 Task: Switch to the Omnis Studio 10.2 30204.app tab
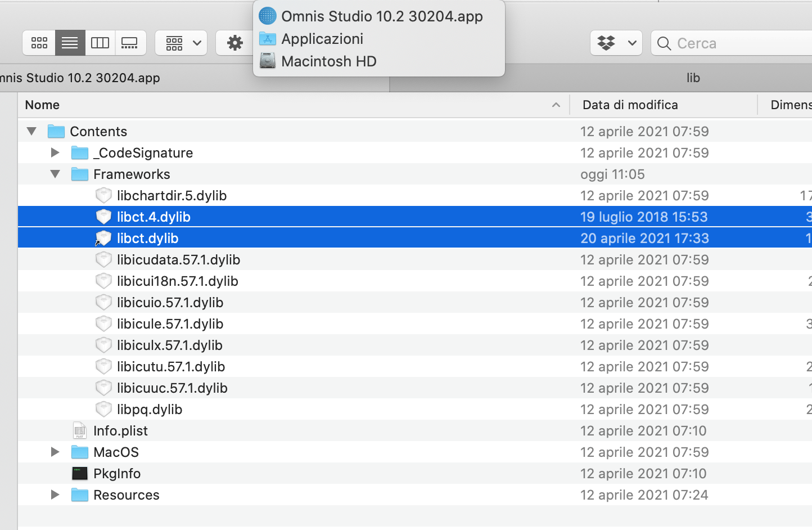[x=195, y=78]
